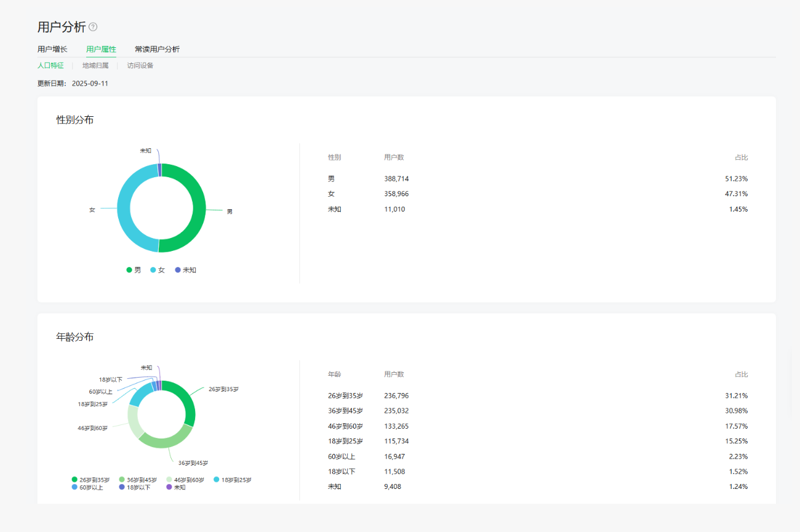This screenshot has height=532, width=800.
Task: Switch to the 用户增长 tab
Action: click(52, 49)
